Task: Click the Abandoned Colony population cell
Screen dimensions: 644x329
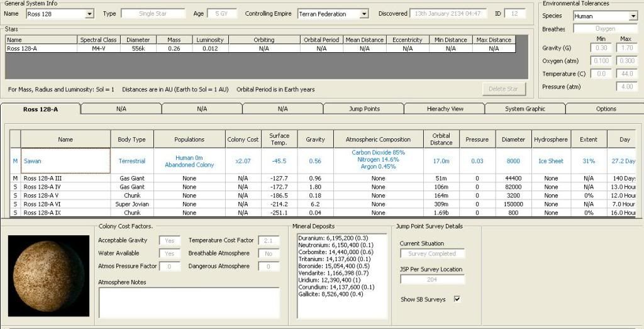Action: (x=189, y=161)
